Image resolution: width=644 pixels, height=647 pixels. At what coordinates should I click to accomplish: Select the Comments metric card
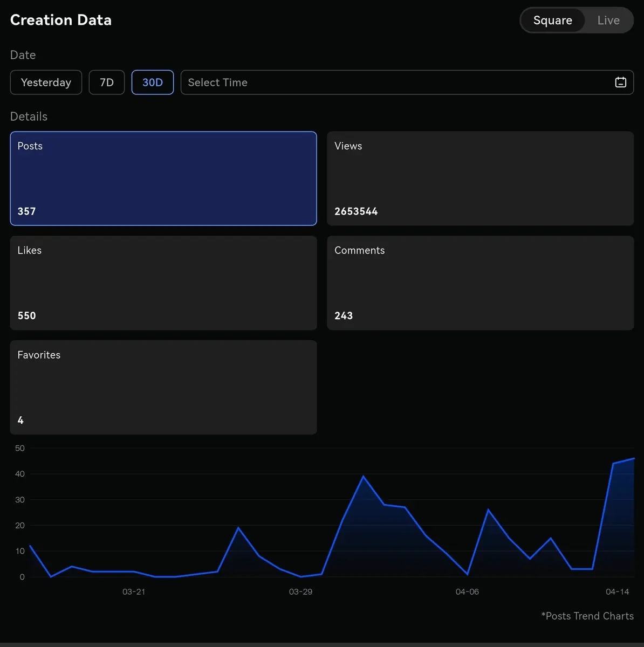[480, 283]
